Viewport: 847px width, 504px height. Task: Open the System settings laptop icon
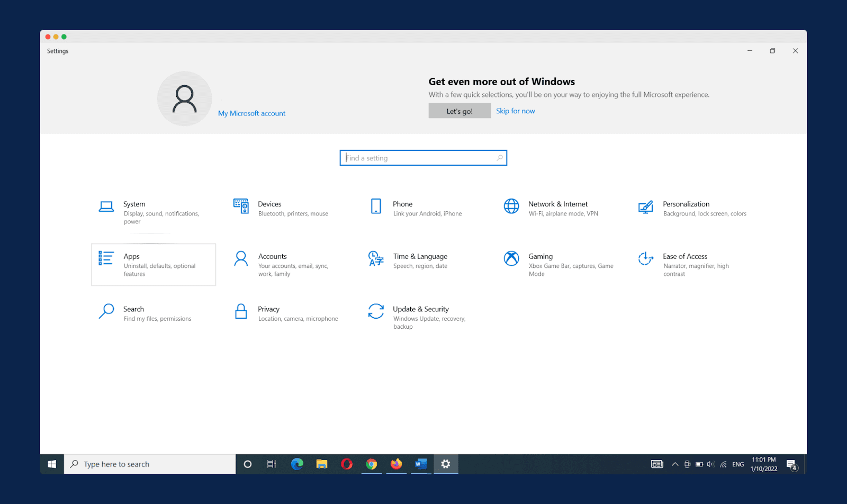click(106, 206)
